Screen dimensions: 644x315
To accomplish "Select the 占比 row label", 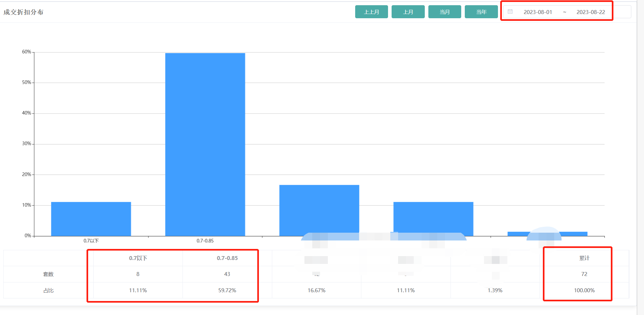I will [48, 290].
